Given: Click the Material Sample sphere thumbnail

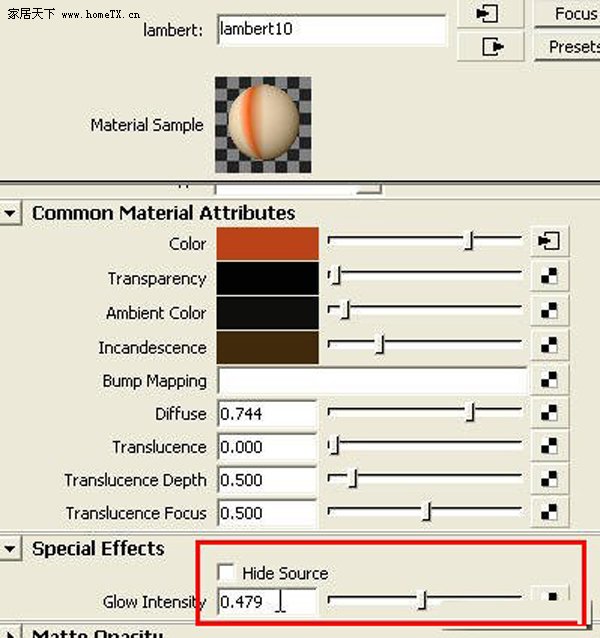Looking at the screenshot, I should [x=263, y=125].
